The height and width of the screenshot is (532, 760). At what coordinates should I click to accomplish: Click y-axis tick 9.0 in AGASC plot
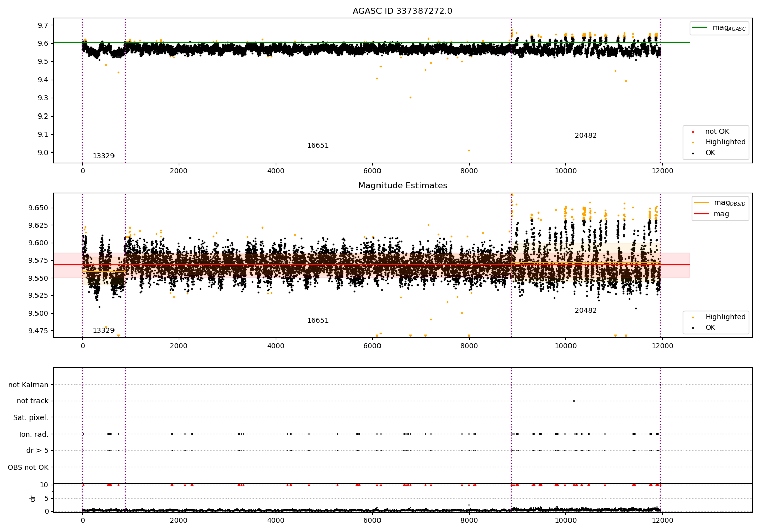click(x=43, y=153)
